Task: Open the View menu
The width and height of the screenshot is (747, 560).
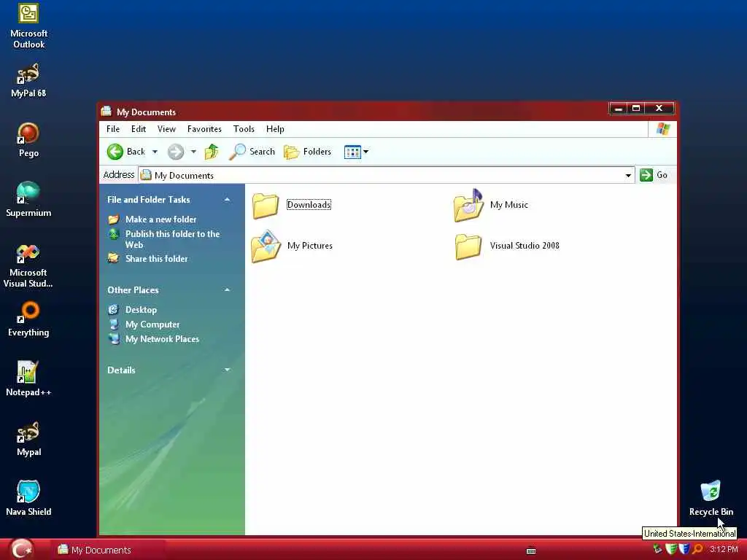Action: click(x=167, y=129)
